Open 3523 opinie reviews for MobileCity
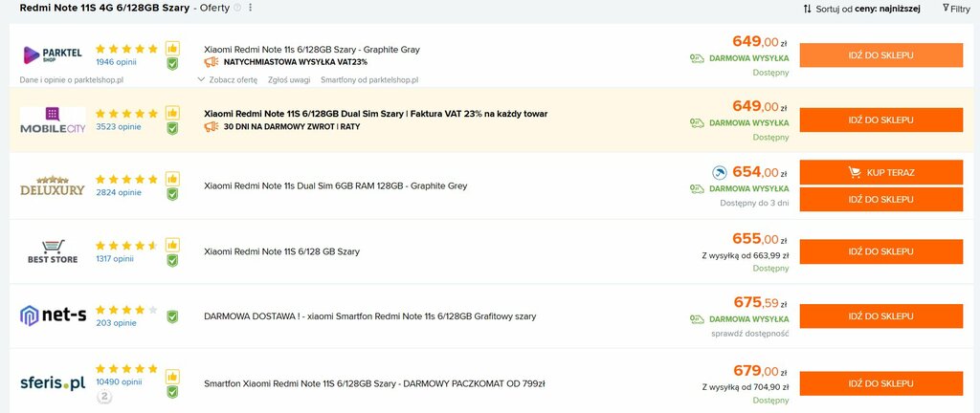 (118, 126)
